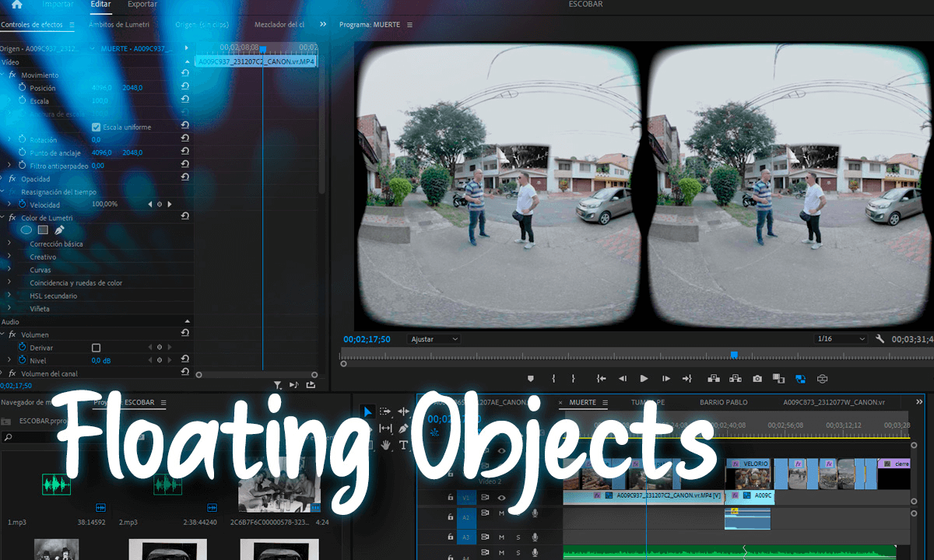The image size is (934, 560).
Task: Go to the Home screen icon
Action: click(16, 4)
